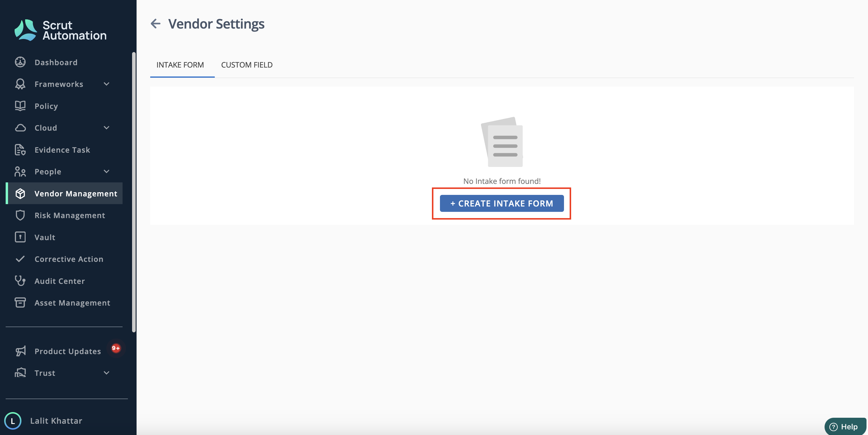Click the Audit Center stethoscope icon
This screenshot has width=868, height=435.
tap(20, 281)
